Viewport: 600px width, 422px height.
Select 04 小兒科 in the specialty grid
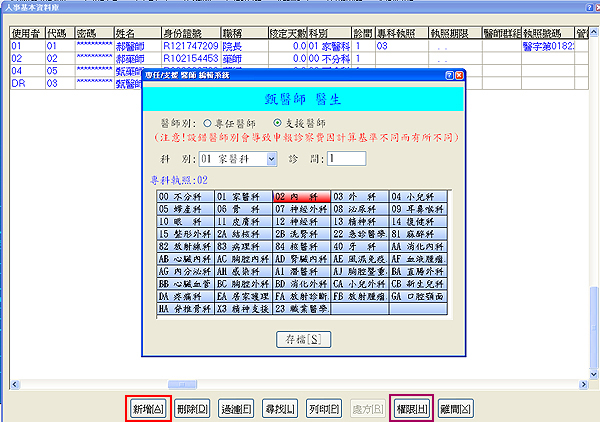pyautogui.click(x=417, y=197)
